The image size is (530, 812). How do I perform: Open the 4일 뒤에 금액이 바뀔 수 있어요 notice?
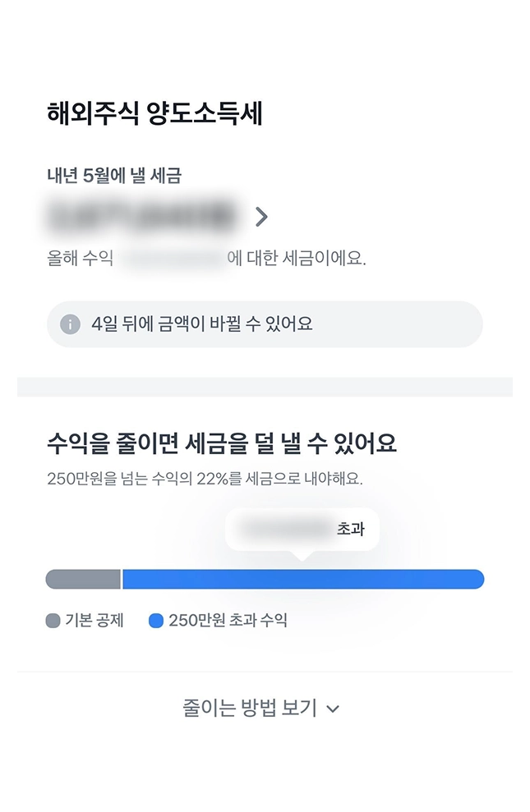tap(265, 324)
